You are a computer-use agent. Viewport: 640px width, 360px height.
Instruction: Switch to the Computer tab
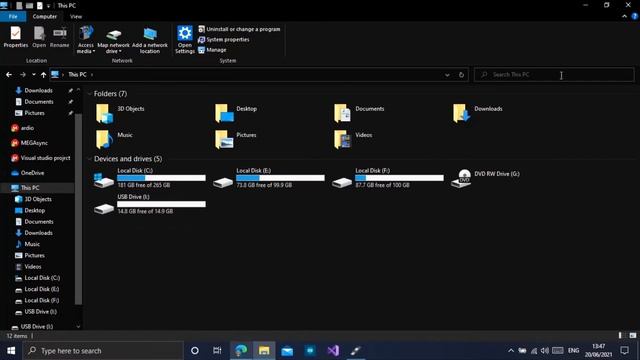click(44, 16)
